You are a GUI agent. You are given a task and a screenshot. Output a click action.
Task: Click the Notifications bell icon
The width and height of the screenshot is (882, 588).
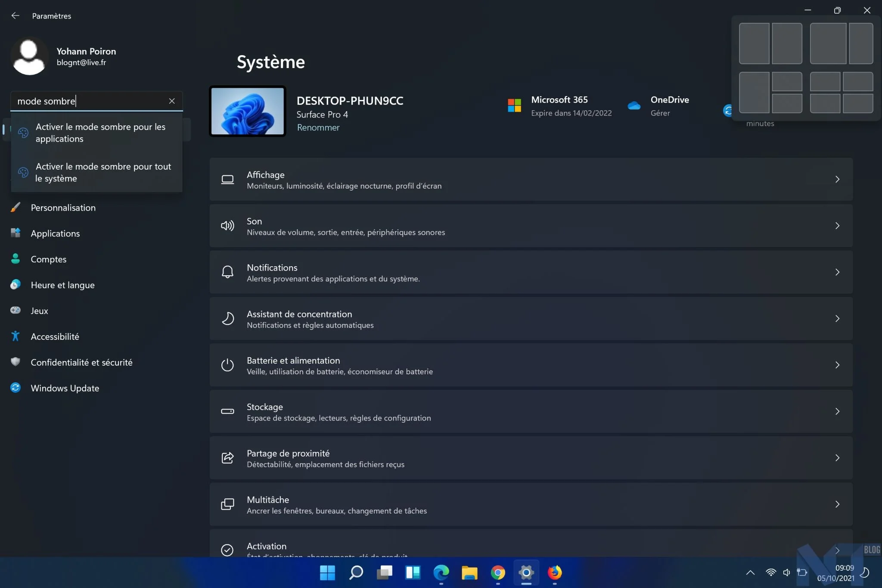[x=227, y=272]
